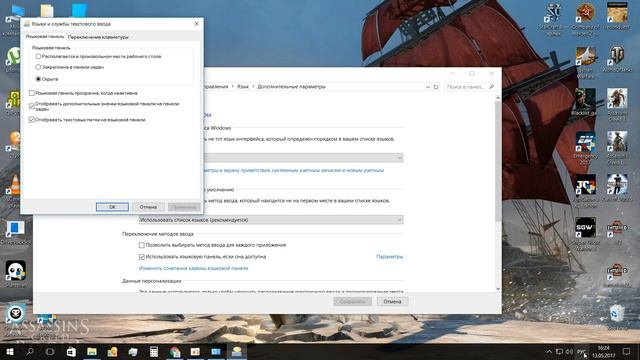Switch to Языковая панель tab
Image resolution: width=640 pixels, height=360 pixels.
point(44,36)
